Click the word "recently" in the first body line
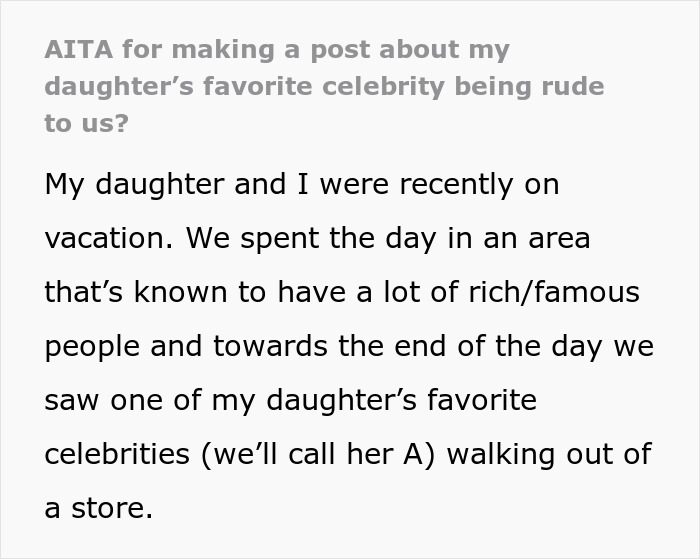The width and height of the screenshot is (700, 559). point(453,184)
